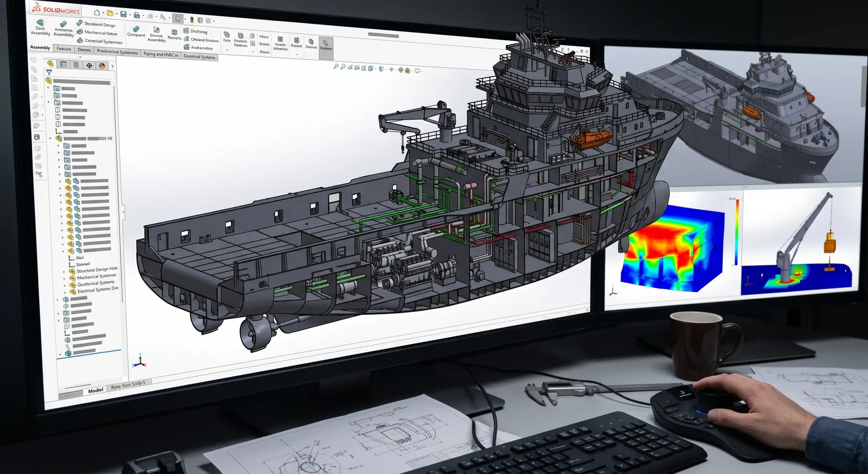Click the Dncfisting command

tap(195, 31)
